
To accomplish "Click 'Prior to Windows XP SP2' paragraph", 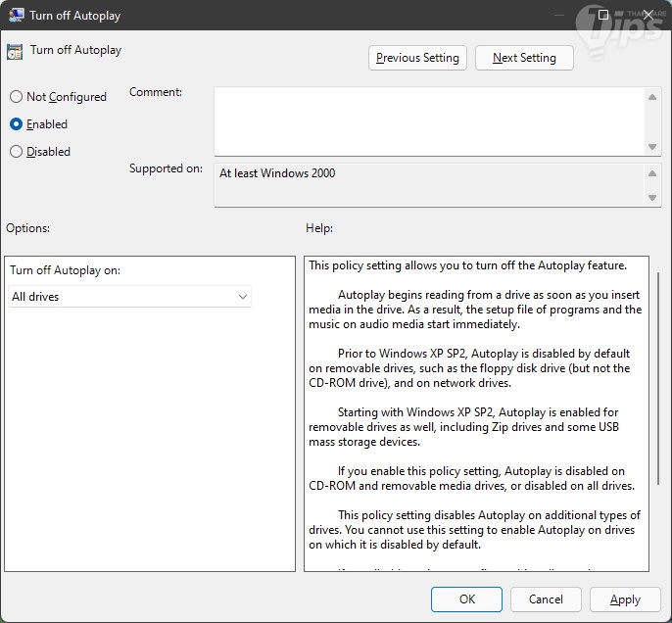I will 469,368.
